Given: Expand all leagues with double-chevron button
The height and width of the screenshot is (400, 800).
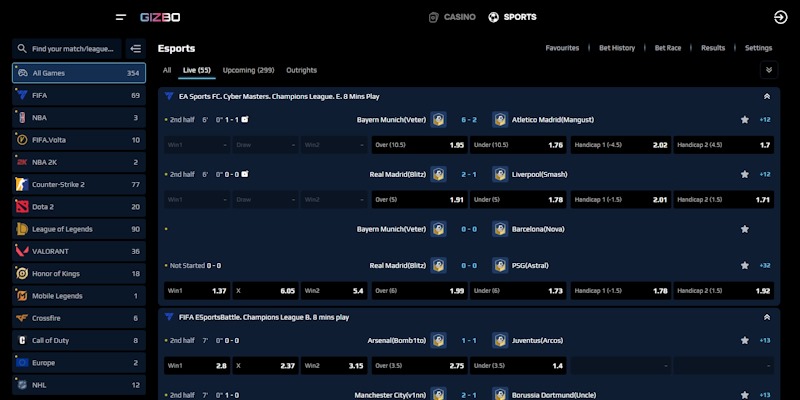Looking at the screenshot, I should [x=769, y=70].
